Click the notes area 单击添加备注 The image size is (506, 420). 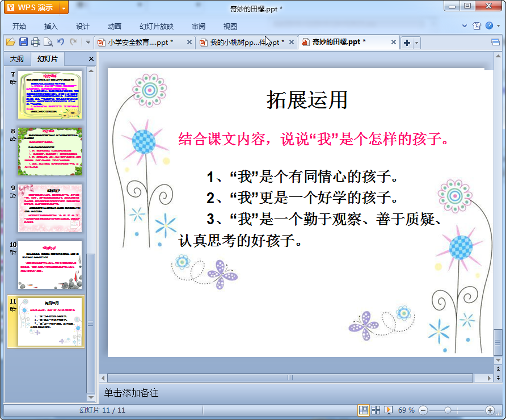132,393
